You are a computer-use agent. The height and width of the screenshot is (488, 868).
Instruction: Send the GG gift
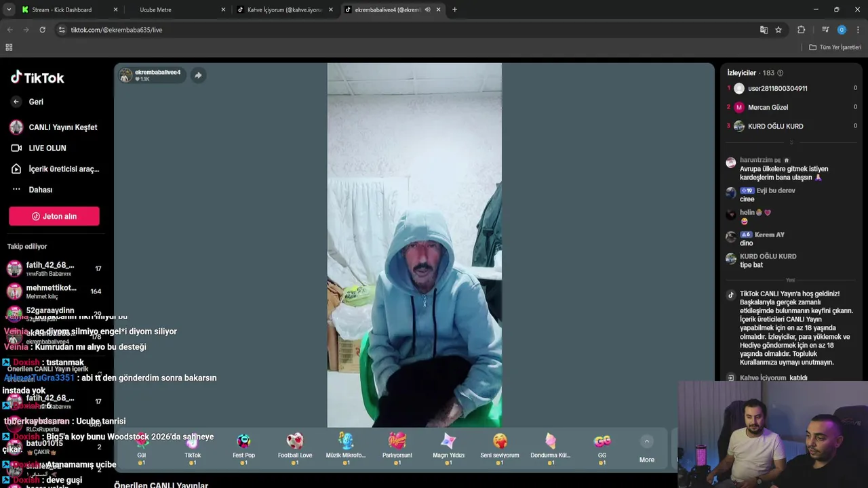[x=602, y=448]
